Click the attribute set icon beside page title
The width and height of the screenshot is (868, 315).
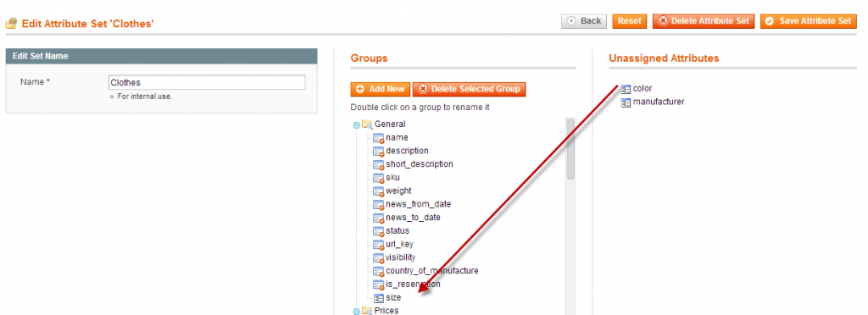pos(11,24)
